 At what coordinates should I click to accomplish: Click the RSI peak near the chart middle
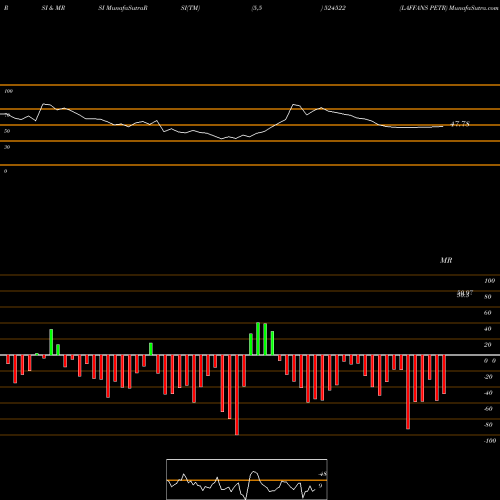[x=294, y=105]
